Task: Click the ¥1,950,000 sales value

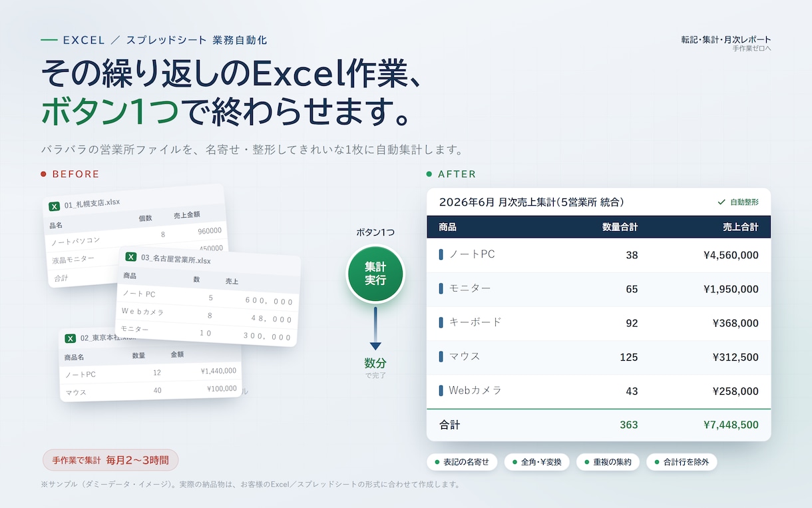Action: (x=731, y=289)
